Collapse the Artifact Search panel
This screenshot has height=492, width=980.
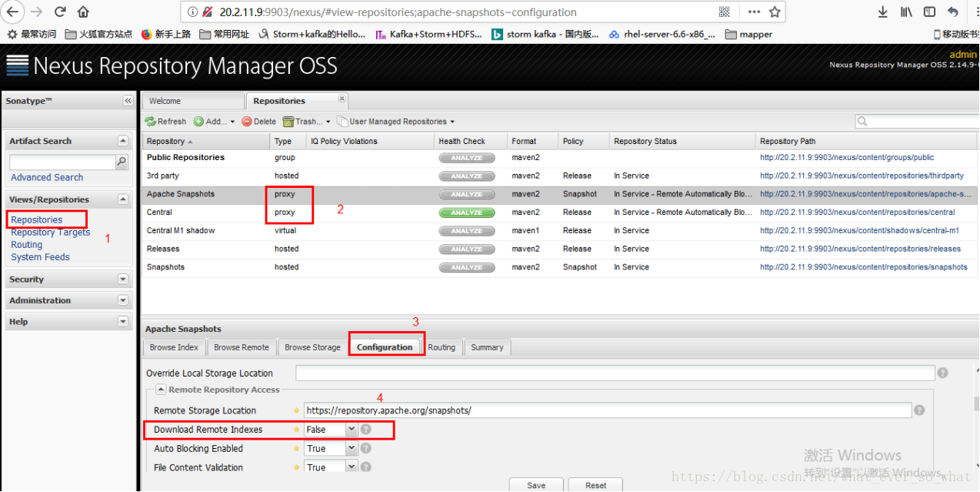click(x=123, y=141)
